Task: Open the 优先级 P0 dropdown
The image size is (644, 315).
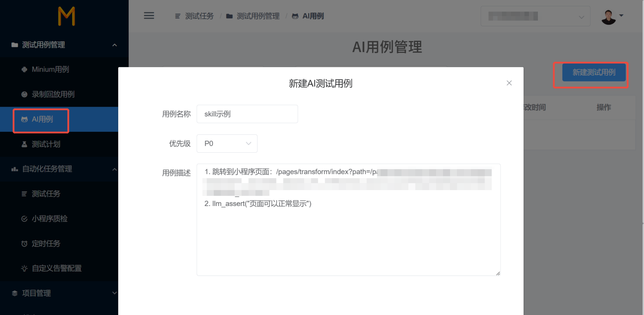Action: coord(227,143)
